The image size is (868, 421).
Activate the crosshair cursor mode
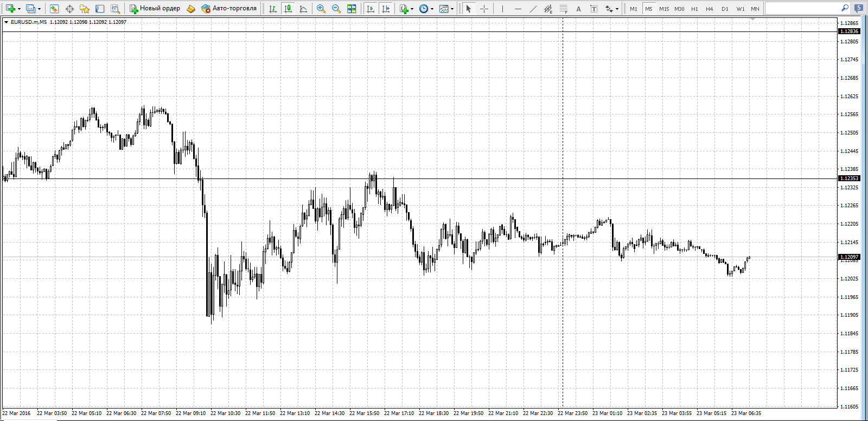click(x=484, y=9)
